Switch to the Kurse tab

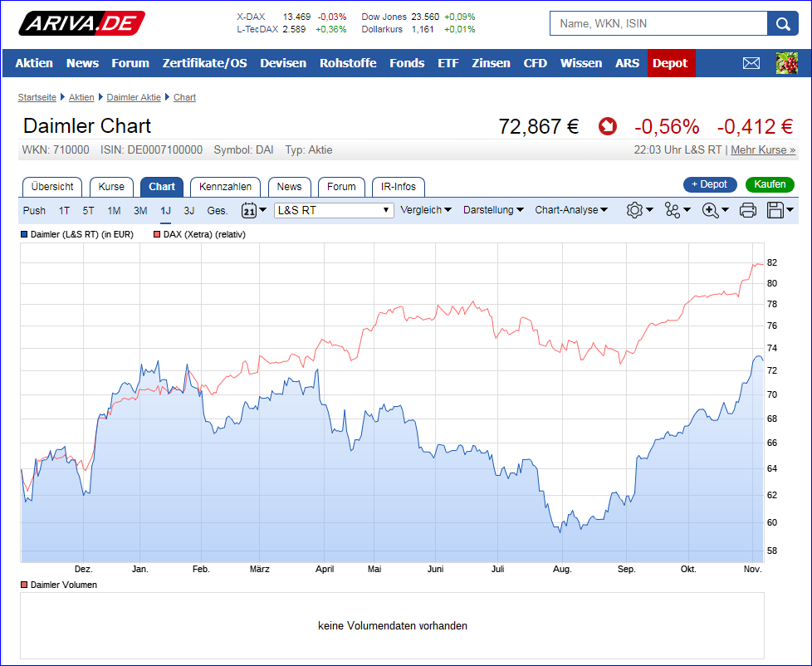coord(111,187)
